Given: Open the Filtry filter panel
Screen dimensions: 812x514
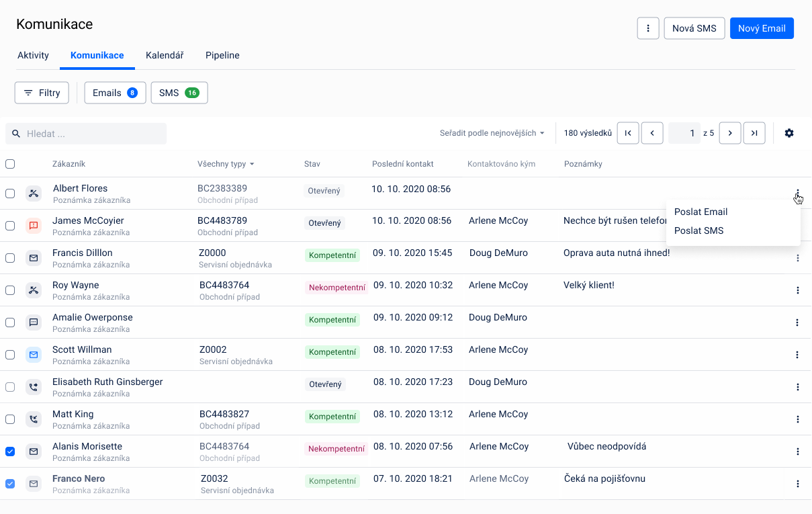Looking at the screenshot, I should click(42, 93).
